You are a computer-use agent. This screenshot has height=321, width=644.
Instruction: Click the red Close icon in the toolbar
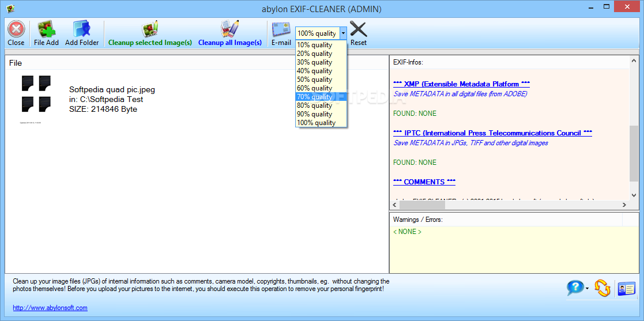coord(16,29)
